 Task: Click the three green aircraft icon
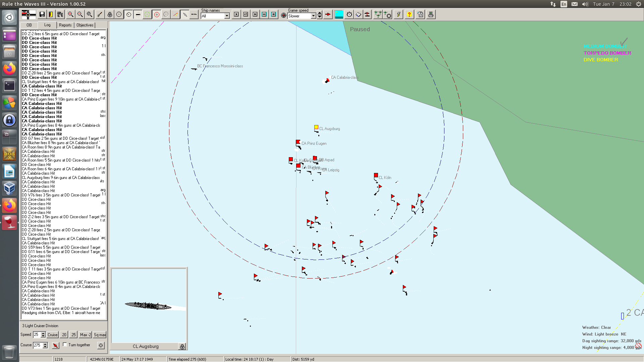(378, 14)
